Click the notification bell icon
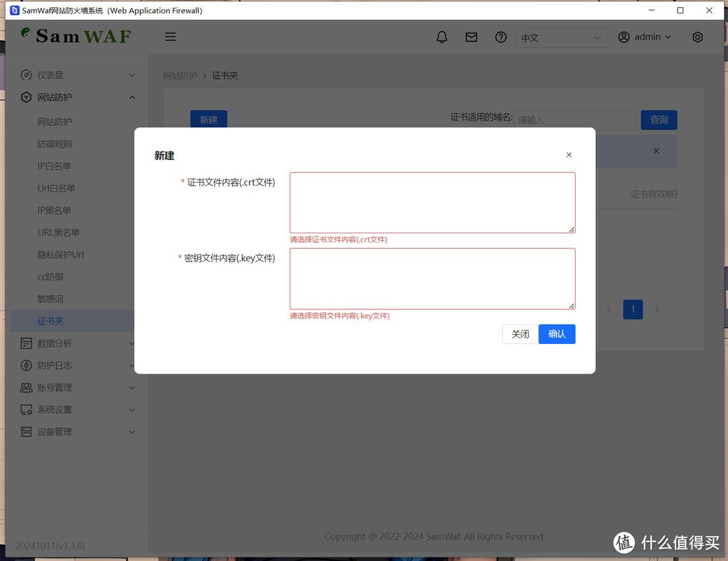This screenshot has width=728, height=561. pos(442,37)
